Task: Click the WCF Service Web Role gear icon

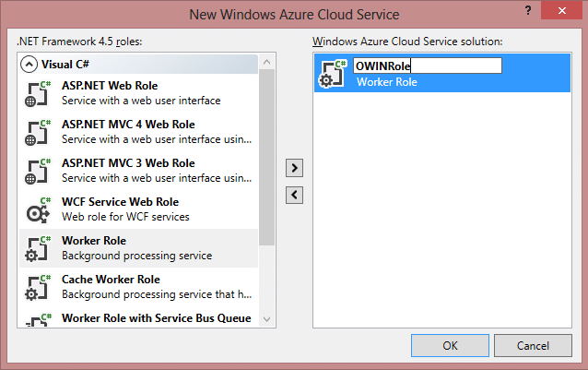Action: 37,209
